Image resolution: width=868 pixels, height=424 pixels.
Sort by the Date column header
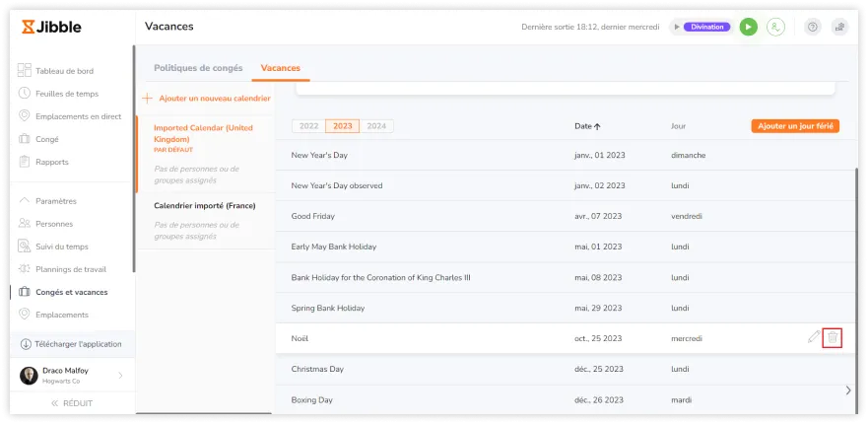coord(587,126)
